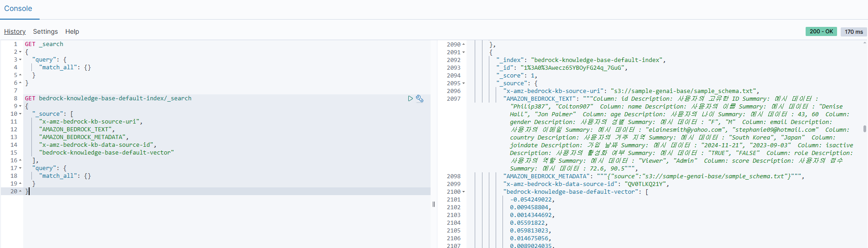Viewport: 868px width, 248px height.
Task: Click the 170 ms response time badge
Action: click(854, 31)
